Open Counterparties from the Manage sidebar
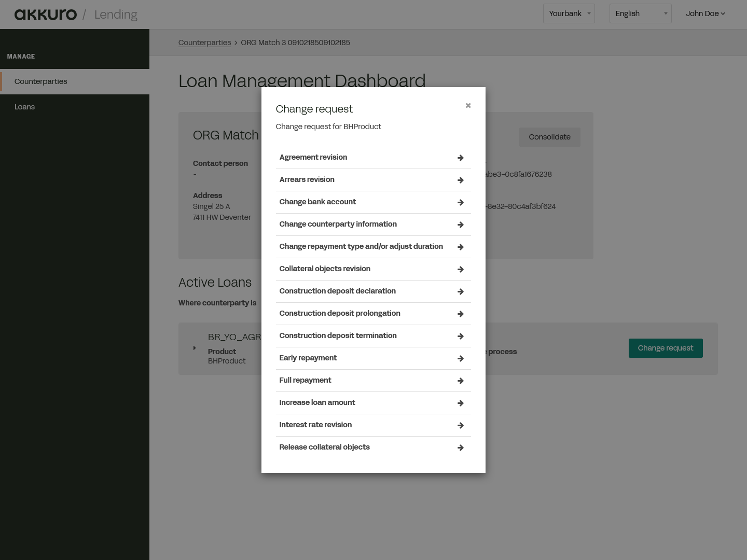The width and height of the screenshot is (747, 560). click(x=40, y=81)
